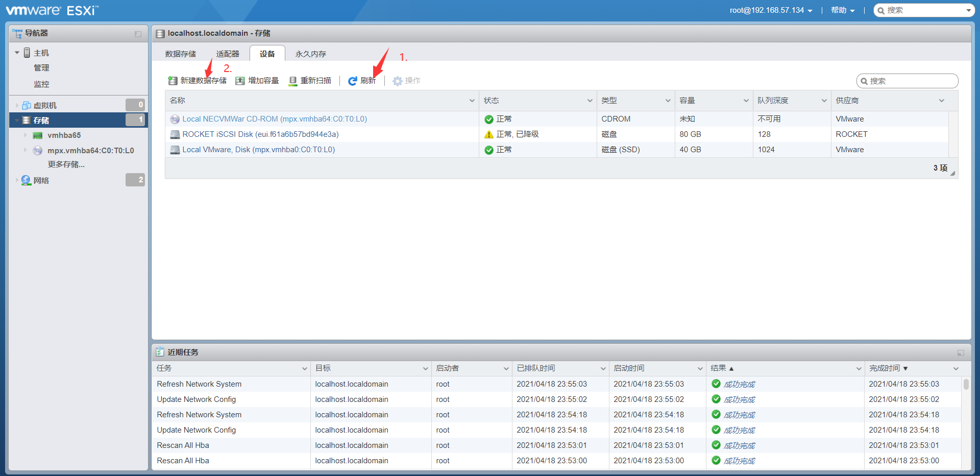Select the 虚拟机 icon in the sidebar
The width and height of the screenshot is (980, 476).
(x=26, y=105)
